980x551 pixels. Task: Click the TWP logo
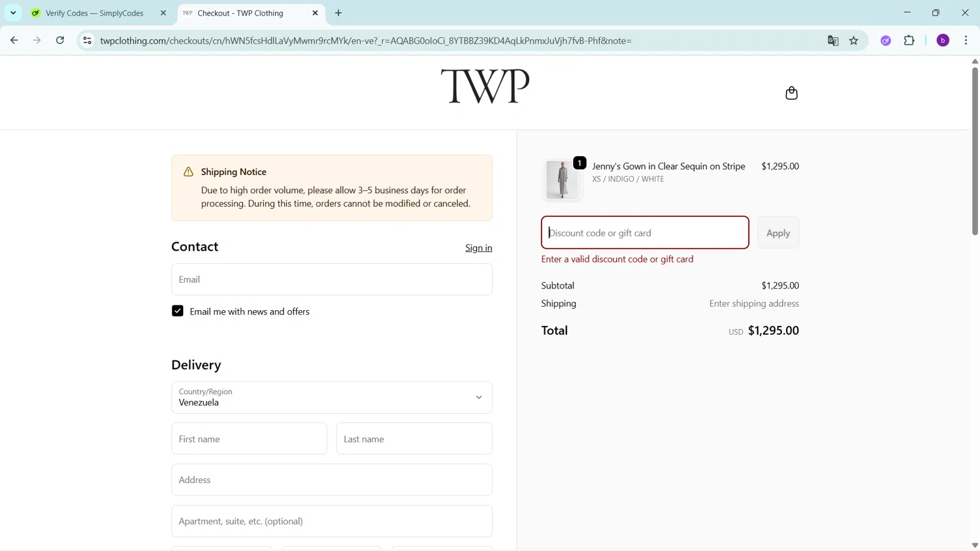485,86
